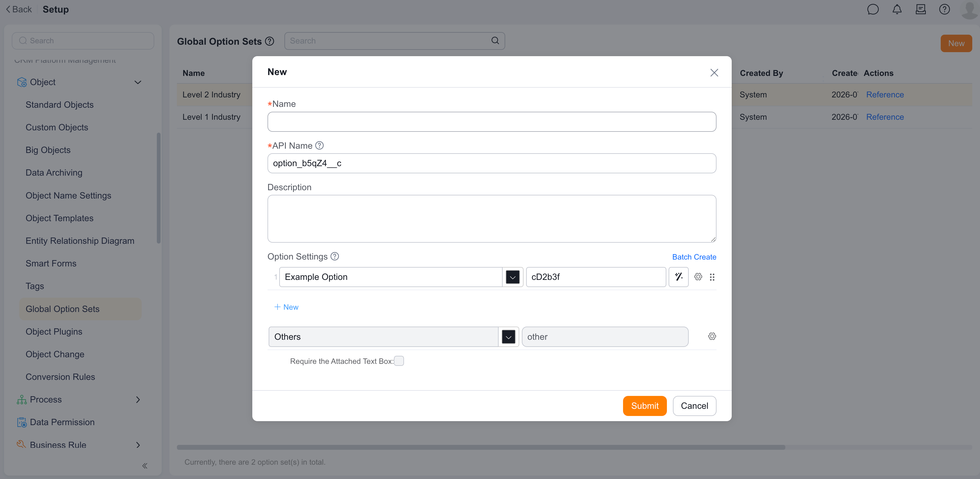This screenshot has width=980, height=479.
Task: Click the Created By column header
Action: pos(761,73)
